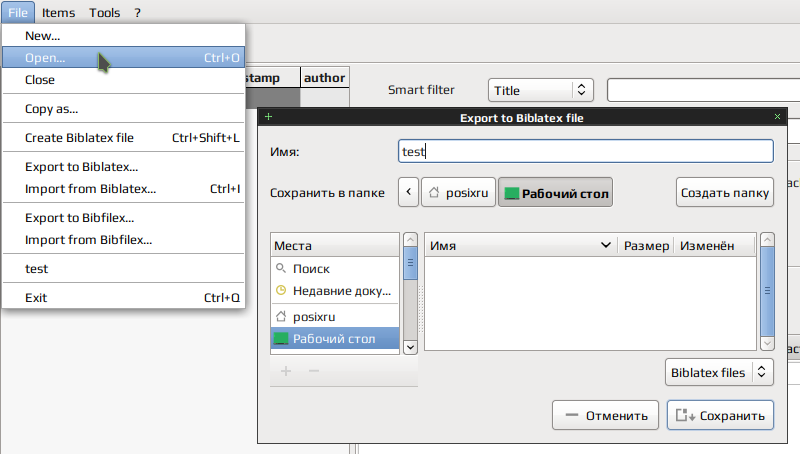Open Biblatex files filter dropdown
The width and height of the screenshot is (800, 454).
(x=719, y=372)
